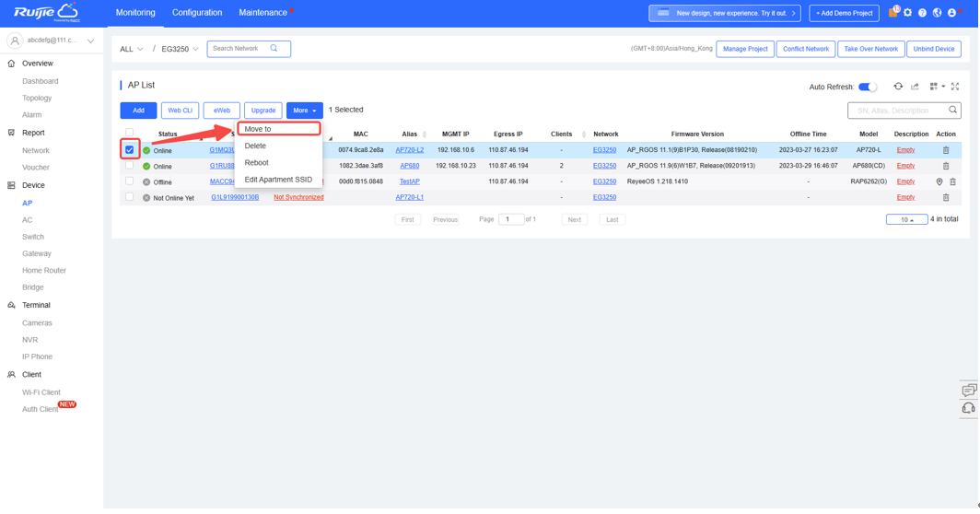
Task: Click the Unbind Device button
Action: point(935,50)
